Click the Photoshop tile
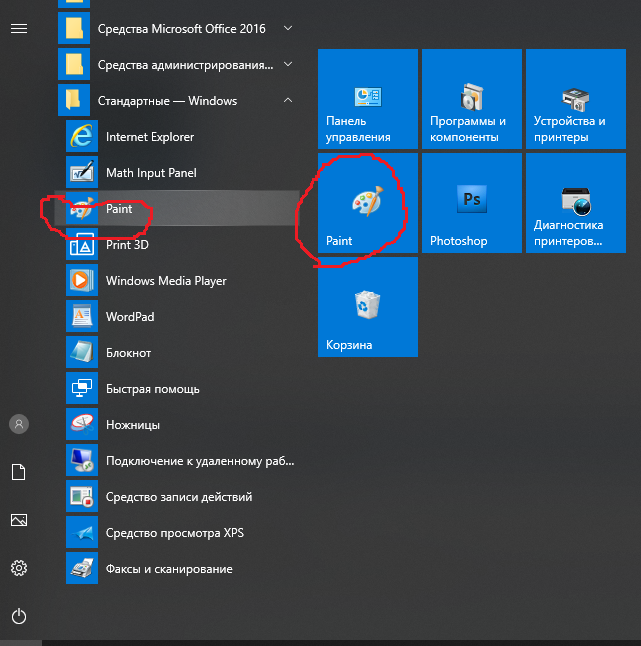This screenshot has width=641, height=646. click(x=472, y=203)
